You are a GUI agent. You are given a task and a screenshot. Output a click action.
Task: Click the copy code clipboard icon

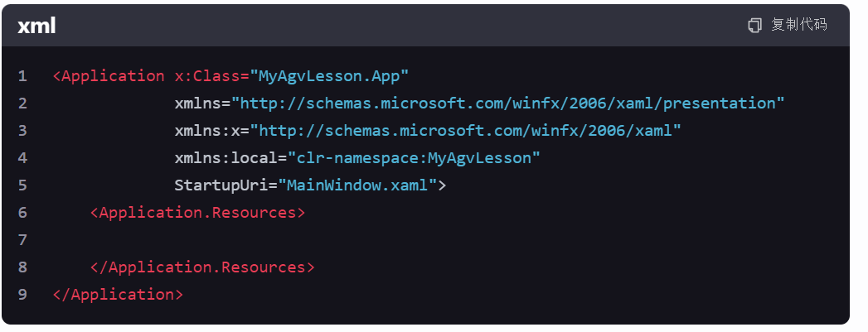pos(754,26)
